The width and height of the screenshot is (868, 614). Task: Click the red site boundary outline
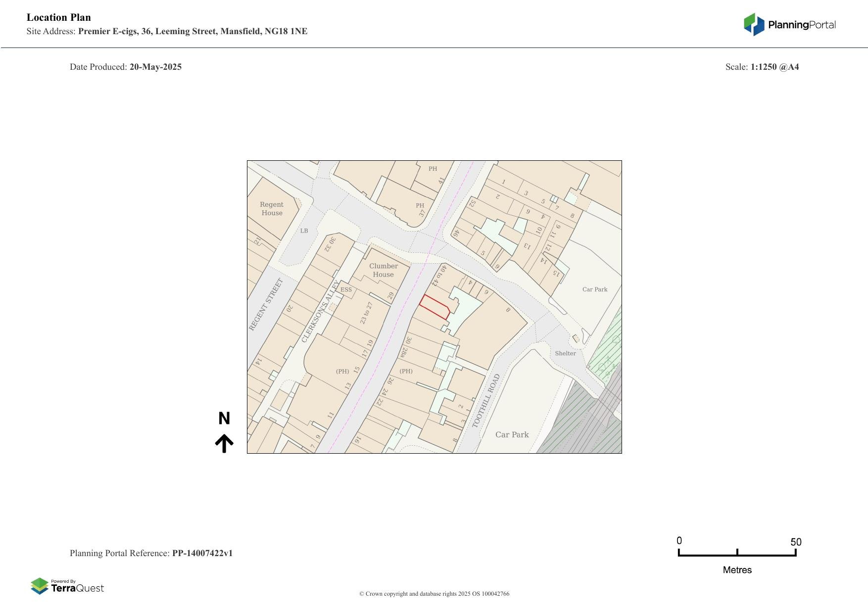[x=434, y=307]
